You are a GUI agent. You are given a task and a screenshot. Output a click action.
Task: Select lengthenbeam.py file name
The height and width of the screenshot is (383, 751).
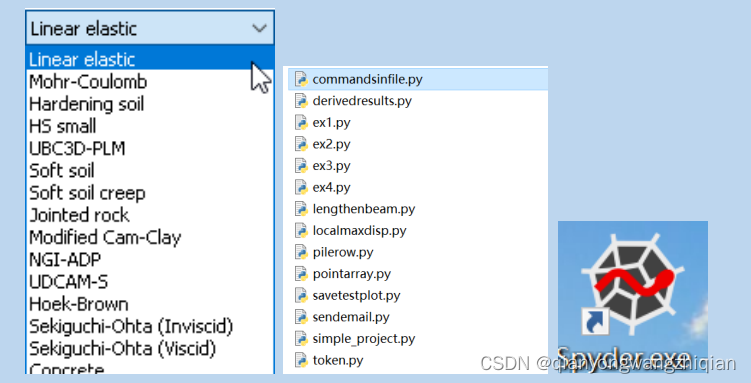(364, 209)
